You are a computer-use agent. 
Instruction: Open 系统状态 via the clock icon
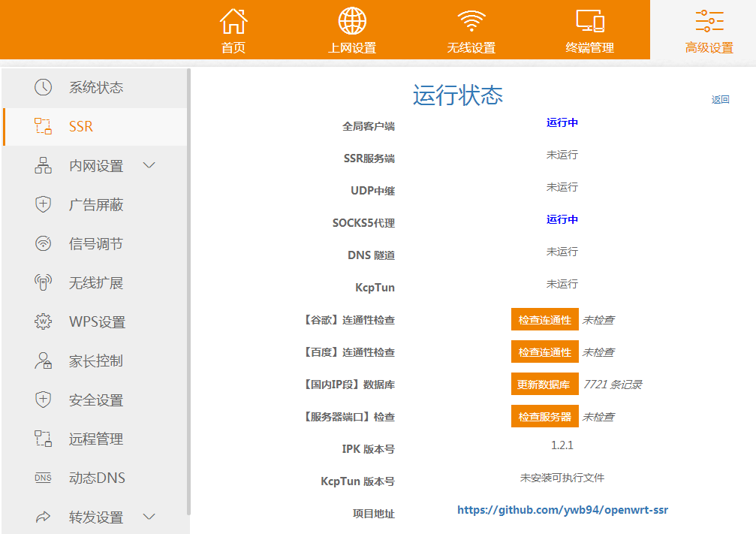tap(43, 87)
